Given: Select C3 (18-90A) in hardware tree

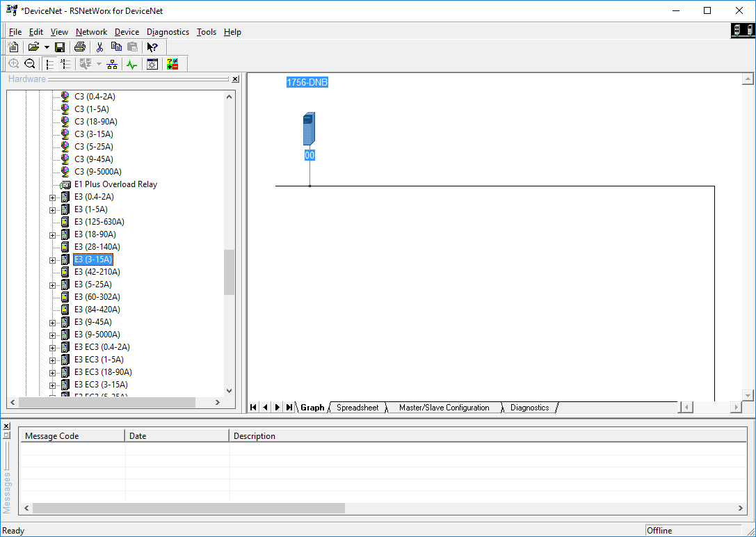Looking at the screenshot, I should (x=96, y=122).
